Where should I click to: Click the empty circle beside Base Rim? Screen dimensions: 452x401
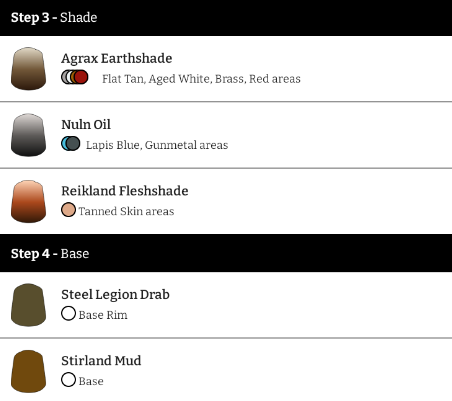[68, 313]
